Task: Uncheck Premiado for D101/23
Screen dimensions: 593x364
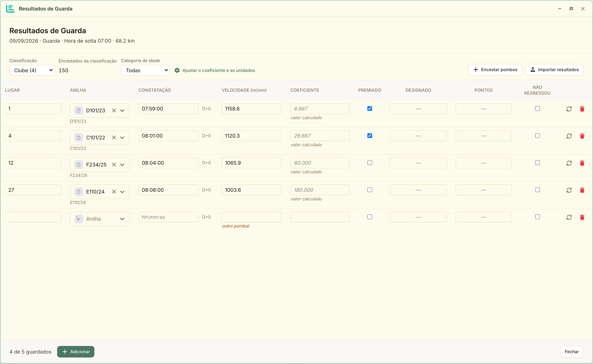Action: point(370,109)
